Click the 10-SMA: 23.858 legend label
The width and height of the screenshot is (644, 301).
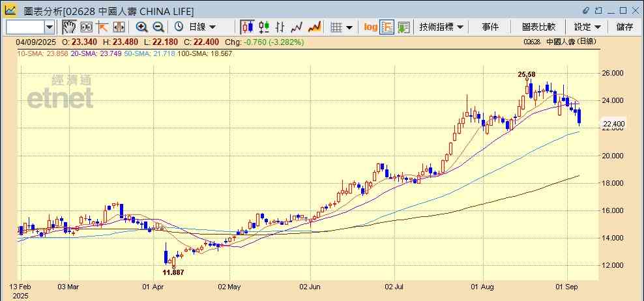point(42,53)
